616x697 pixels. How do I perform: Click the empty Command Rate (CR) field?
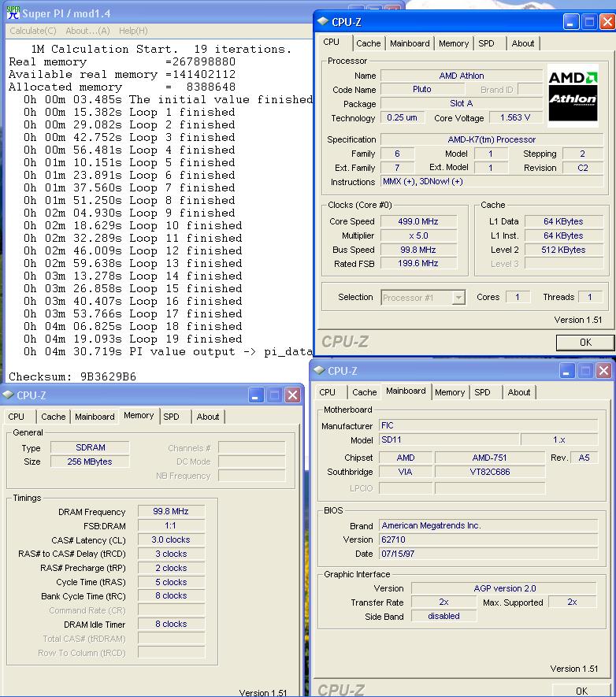(x=171, y=610)
